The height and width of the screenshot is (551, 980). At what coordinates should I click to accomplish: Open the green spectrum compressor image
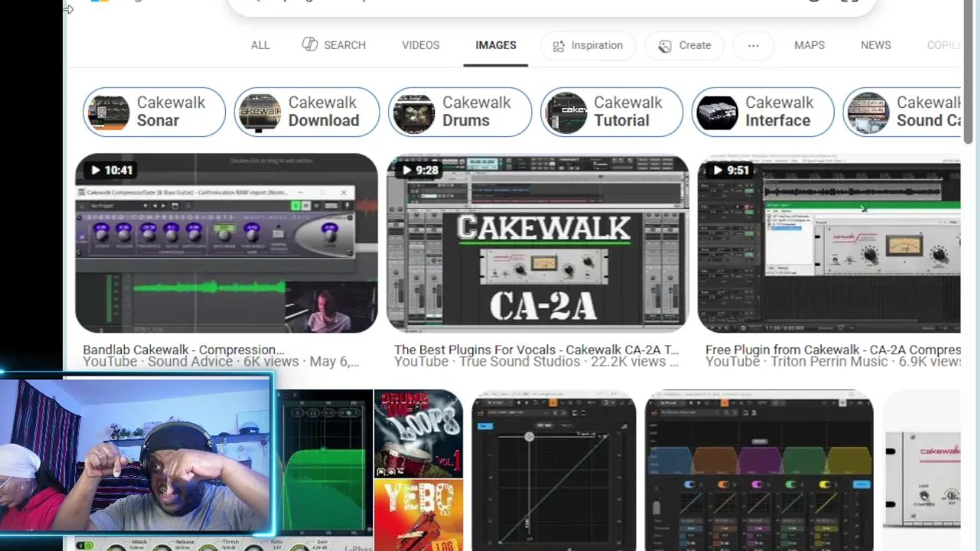323,463
